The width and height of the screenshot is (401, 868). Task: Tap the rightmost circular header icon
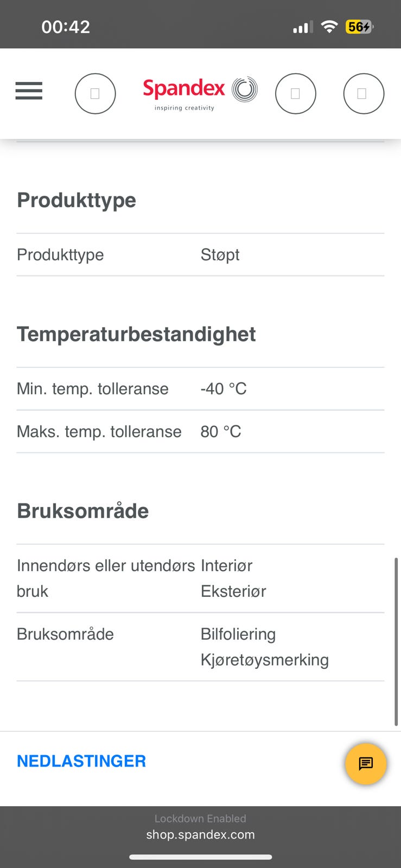[x=364, y=94]
